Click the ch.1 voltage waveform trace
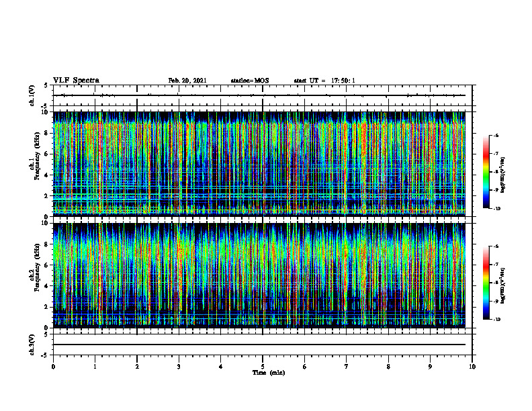 click(259, 95)
